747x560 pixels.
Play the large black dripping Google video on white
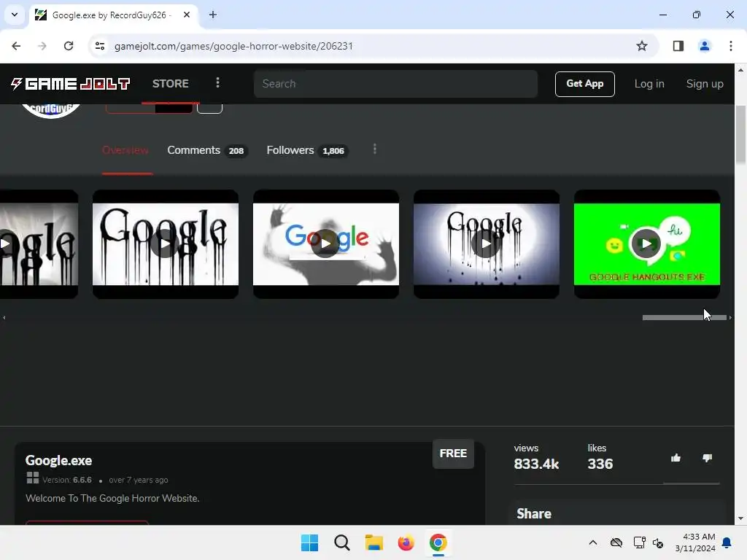coord(165,244)
